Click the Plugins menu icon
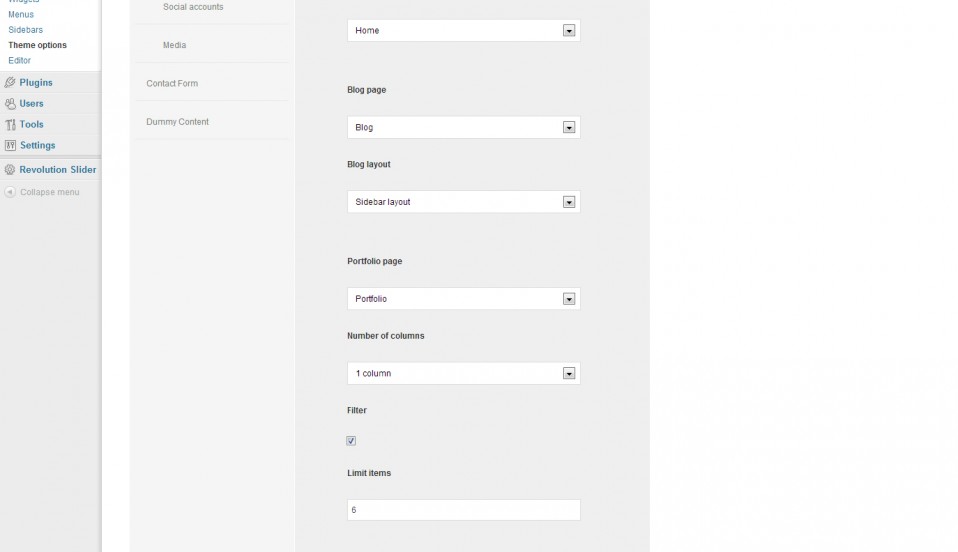Viewport: 958px width, 552px height. click(10, 83)
